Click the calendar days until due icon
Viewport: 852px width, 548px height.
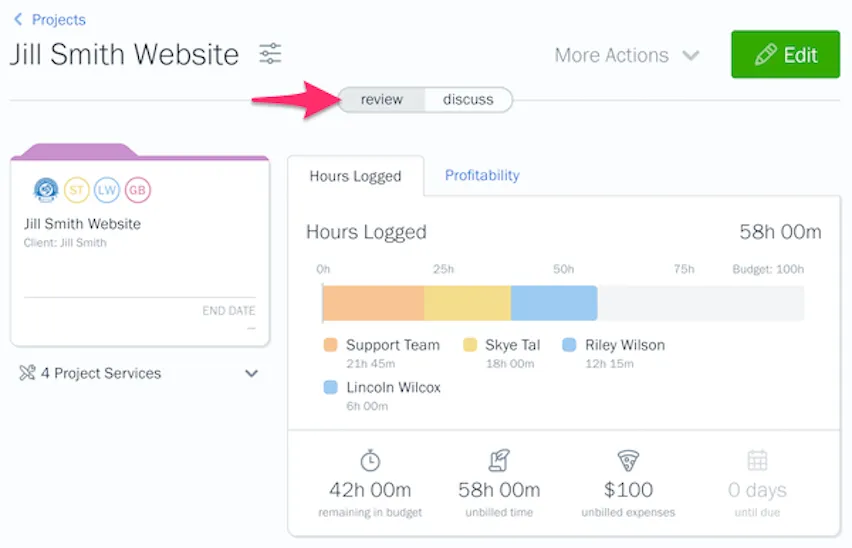coord(757,460)
